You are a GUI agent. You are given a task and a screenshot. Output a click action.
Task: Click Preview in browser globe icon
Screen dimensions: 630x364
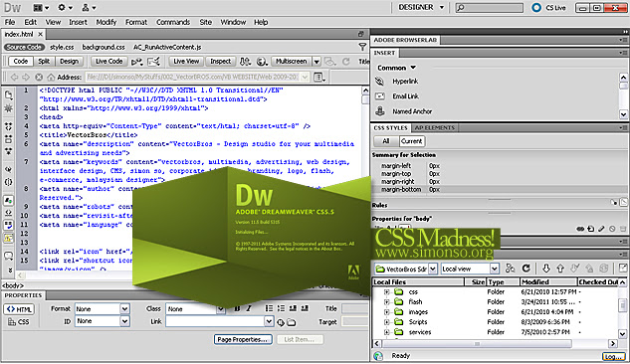tap(262, 62)
